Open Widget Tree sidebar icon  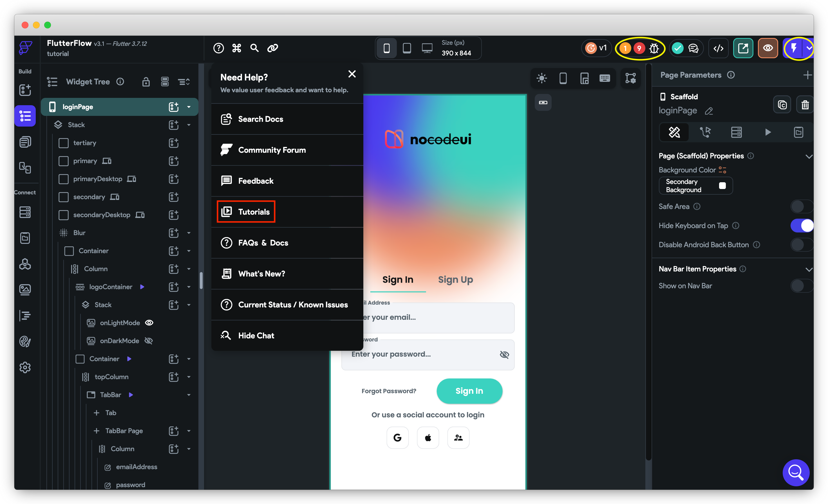[25, 116]
